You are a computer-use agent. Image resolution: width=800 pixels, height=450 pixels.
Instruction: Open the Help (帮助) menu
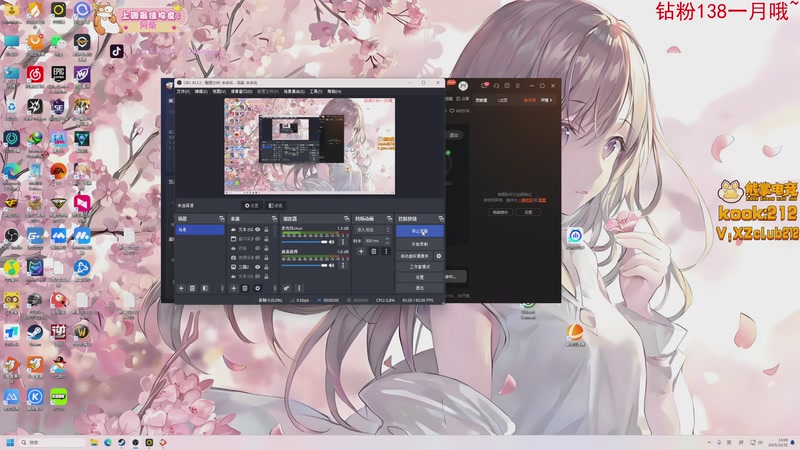tap(334, 91)
